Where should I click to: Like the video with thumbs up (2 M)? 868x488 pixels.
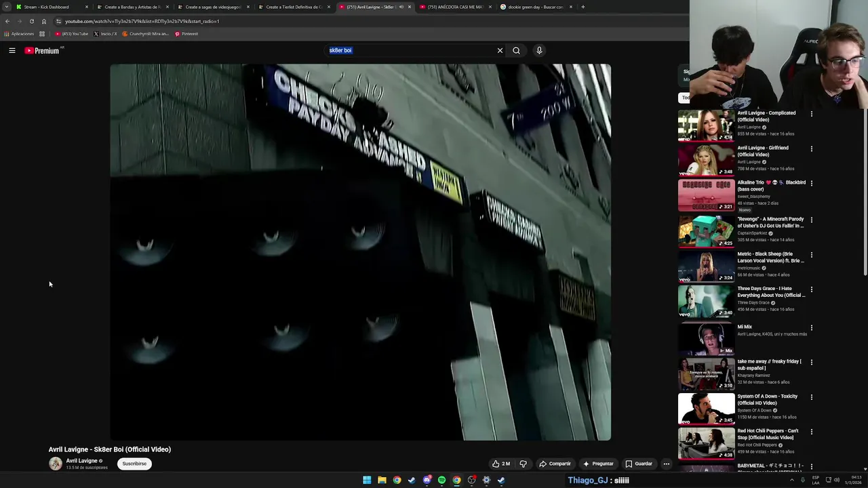[x=501, y=464]
